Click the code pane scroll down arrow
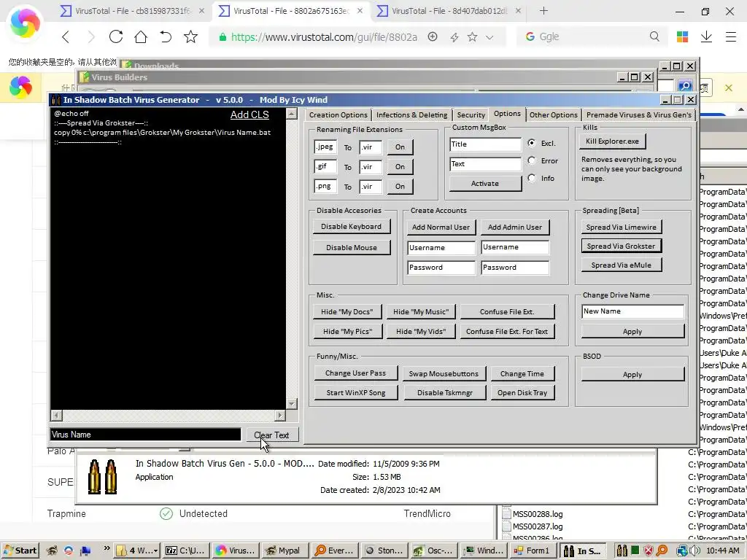The width and height of the screenshot is (747, 560). (x=292, y=404)
